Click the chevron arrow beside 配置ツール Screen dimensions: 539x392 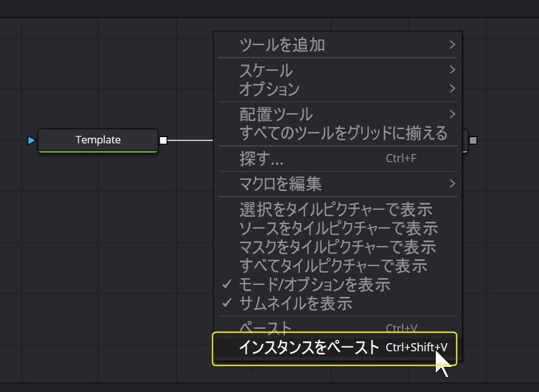[453, 114]
